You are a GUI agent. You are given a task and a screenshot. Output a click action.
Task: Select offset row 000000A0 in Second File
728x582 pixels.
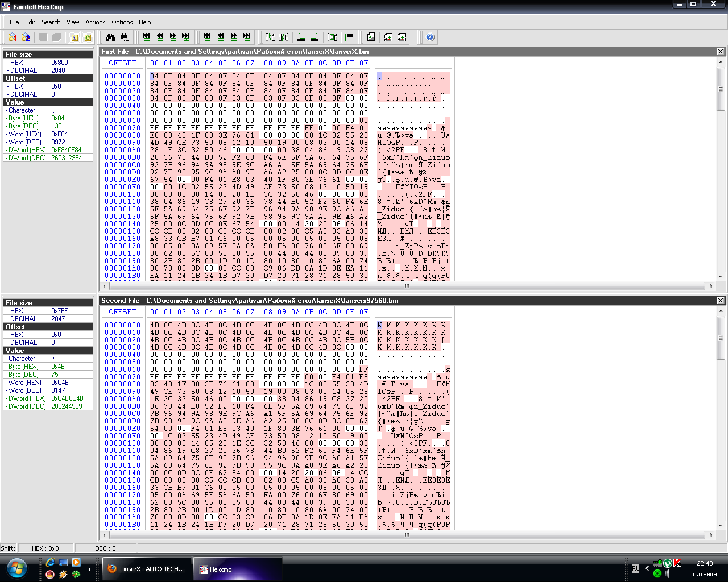click(122, 399)
